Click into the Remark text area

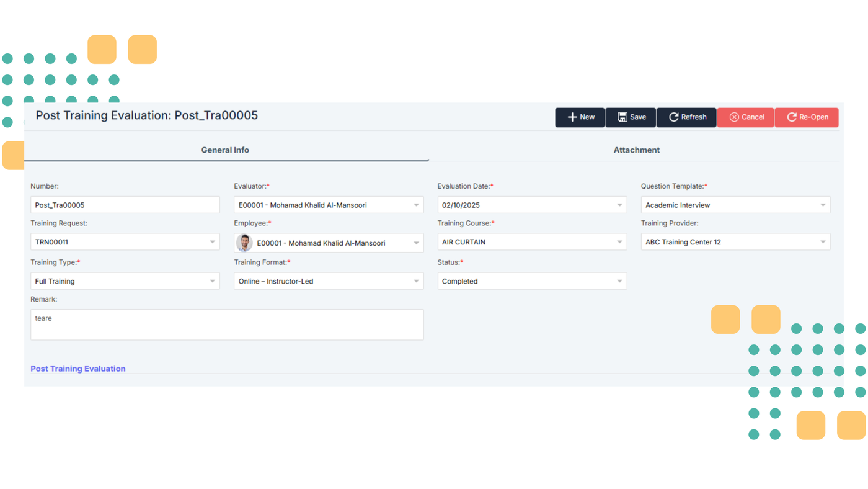point(227,325)
